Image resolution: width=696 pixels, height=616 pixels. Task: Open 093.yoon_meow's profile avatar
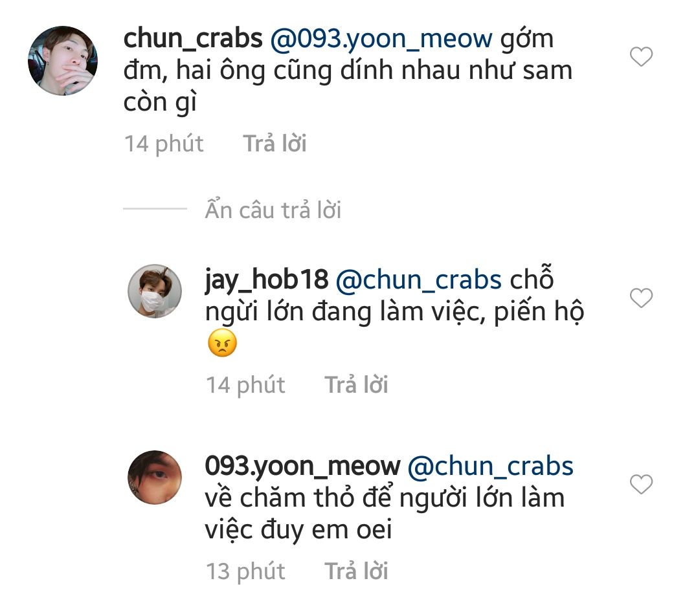pyautogui.click(x=155, y=478)
